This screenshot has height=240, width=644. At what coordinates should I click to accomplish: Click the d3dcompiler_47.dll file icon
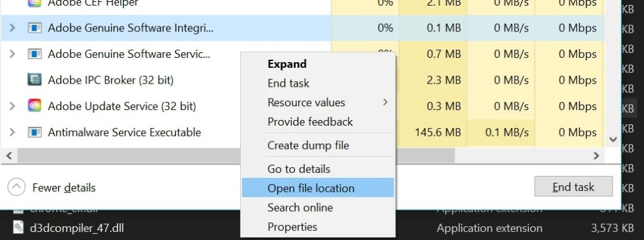click(x=18, y=227)
